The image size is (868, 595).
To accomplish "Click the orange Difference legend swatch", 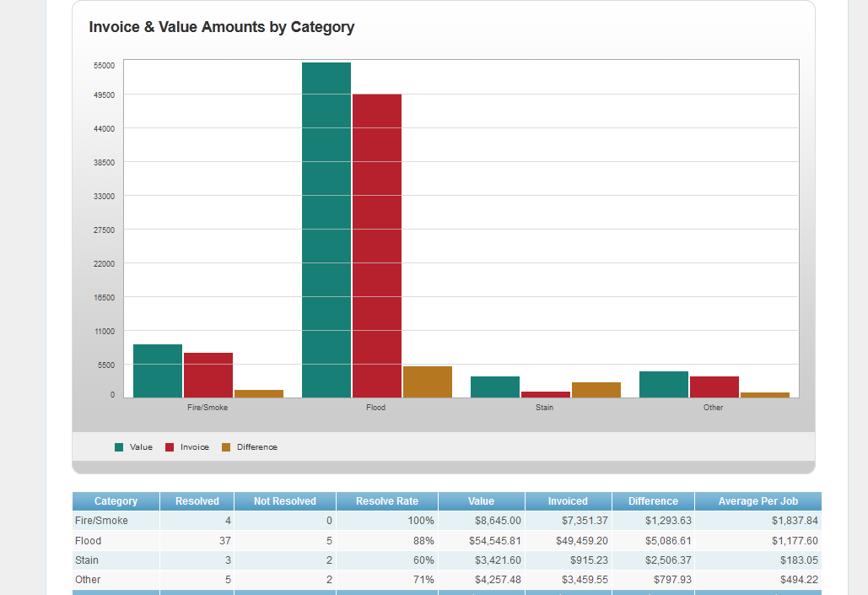I will tap(226, 447).
